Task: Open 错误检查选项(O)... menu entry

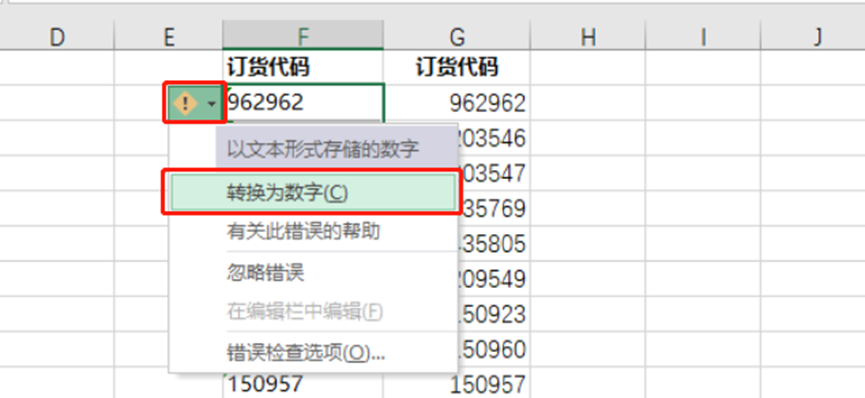Action: pyautogui.click(x=313, y=352)
